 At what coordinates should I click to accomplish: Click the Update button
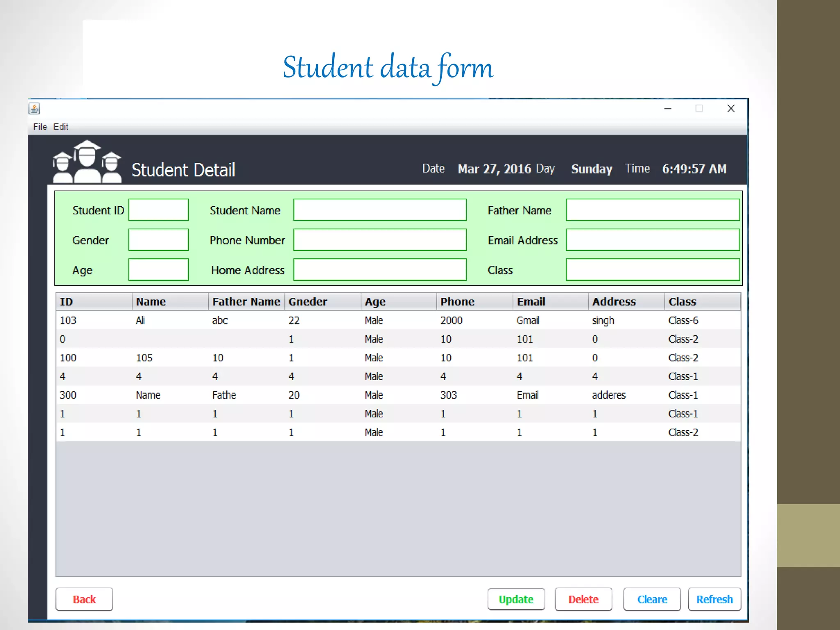516,599
